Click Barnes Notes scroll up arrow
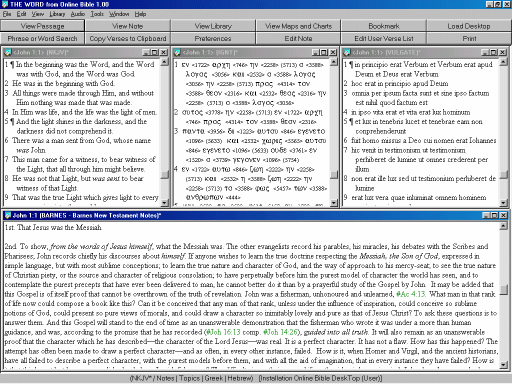Screen dimensions: 512x384 point(504,226)
